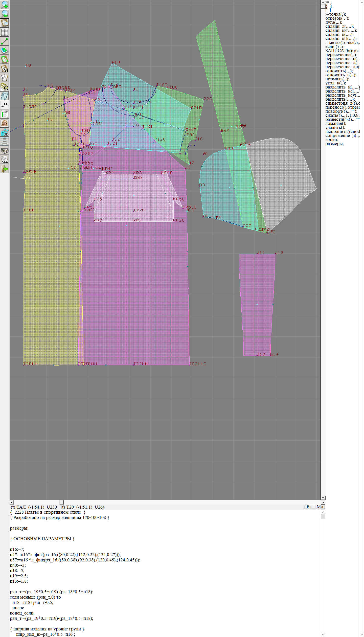
Task: Select the line segment tool with green endpoints
Action: click(x=5, y=41)
